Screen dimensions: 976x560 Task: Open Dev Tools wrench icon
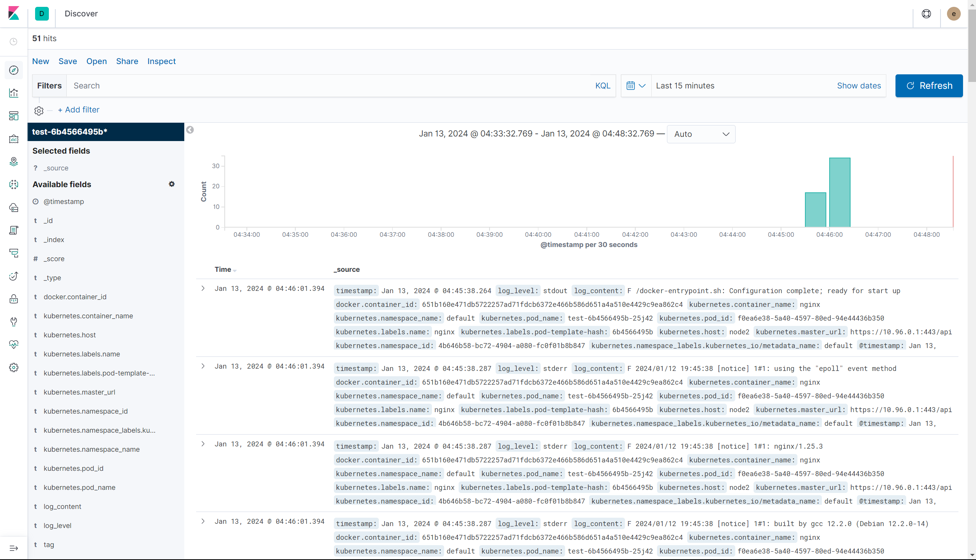pyautogui.click(x=14, y=321)
